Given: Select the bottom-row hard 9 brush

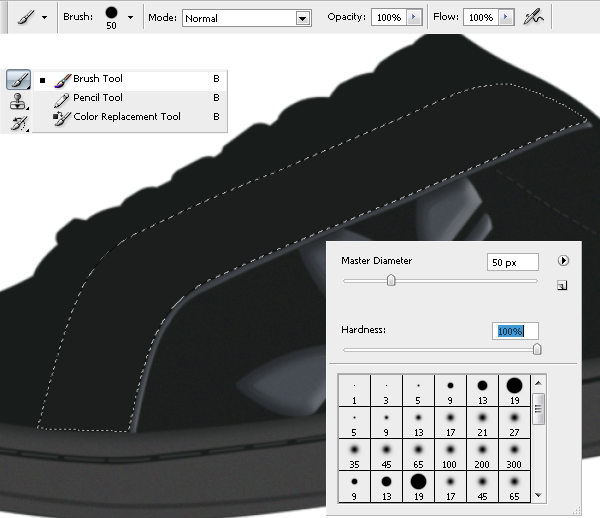Looking at the screenshot, I should click(x=354, y=487).
